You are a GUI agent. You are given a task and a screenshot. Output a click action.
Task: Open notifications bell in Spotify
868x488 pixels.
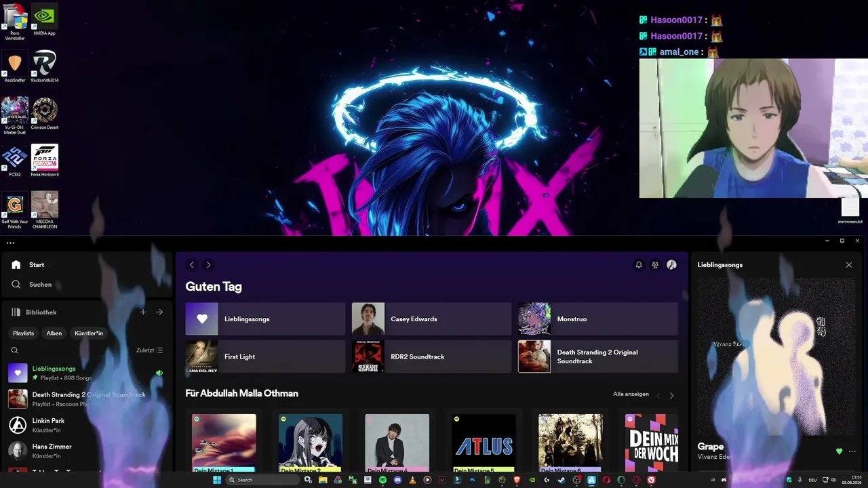tap(639, 265)
